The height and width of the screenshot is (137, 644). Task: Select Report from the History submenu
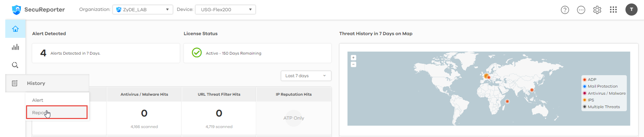click(57, 113)
